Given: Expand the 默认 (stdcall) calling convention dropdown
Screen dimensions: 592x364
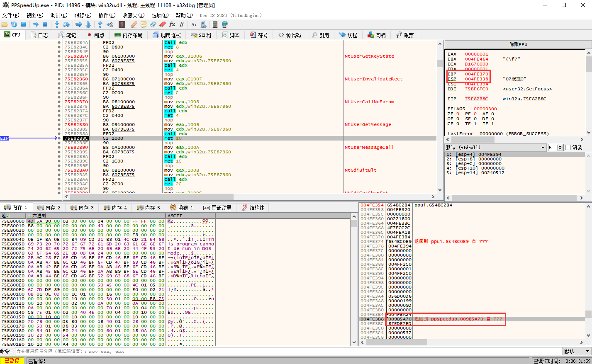Looking at the screenshot, I should (x=543, y=148).
